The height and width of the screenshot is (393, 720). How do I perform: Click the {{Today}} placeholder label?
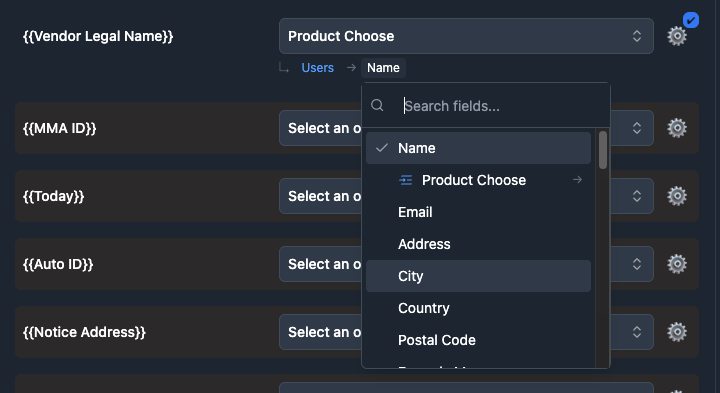point(54,196)
